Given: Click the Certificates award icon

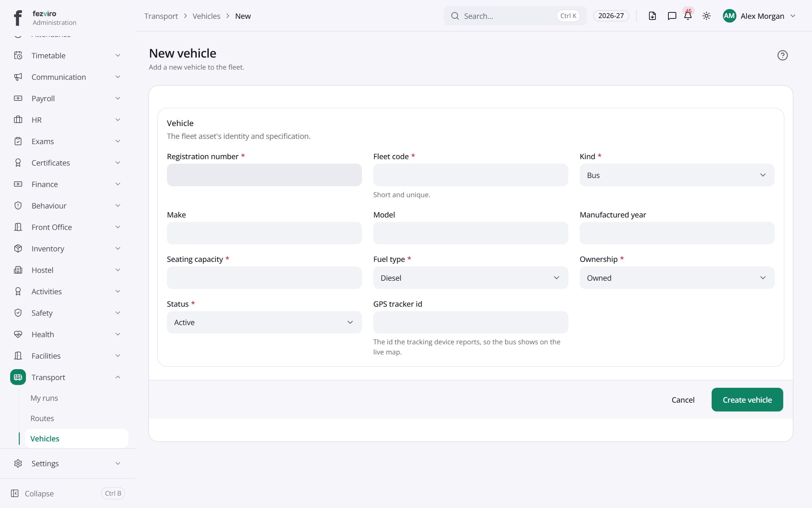Looking at the screenshot, I should pyautogui.click(x=18, y=163).
